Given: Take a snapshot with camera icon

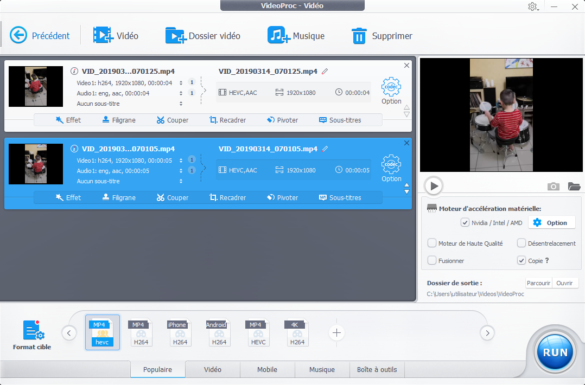Looking at the screenshot, I should 553,186.
